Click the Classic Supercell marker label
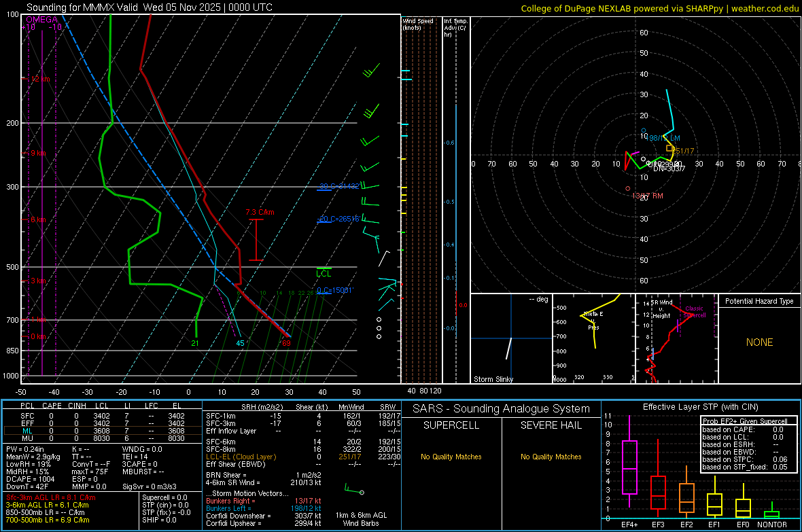This screenshot has width=802, height=532. [x=695, y=312]
